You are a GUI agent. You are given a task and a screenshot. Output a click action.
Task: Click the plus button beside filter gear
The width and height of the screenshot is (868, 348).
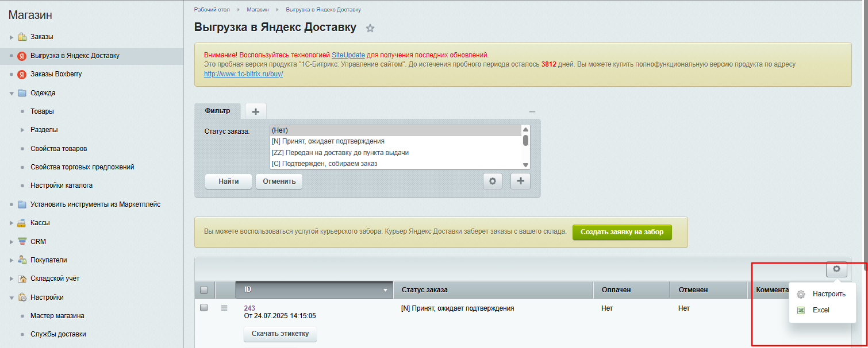click(x=521, y=181)
